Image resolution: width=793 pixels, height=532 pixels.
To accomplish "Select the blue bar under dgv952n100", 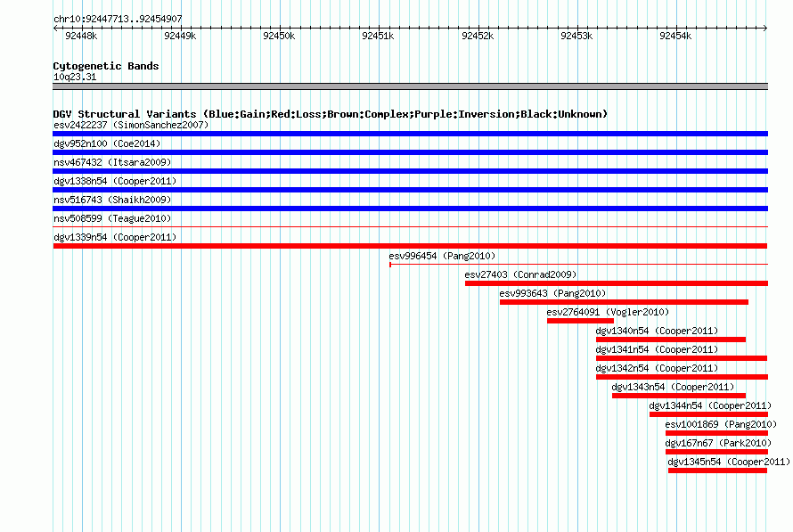I will click(410, 152).
